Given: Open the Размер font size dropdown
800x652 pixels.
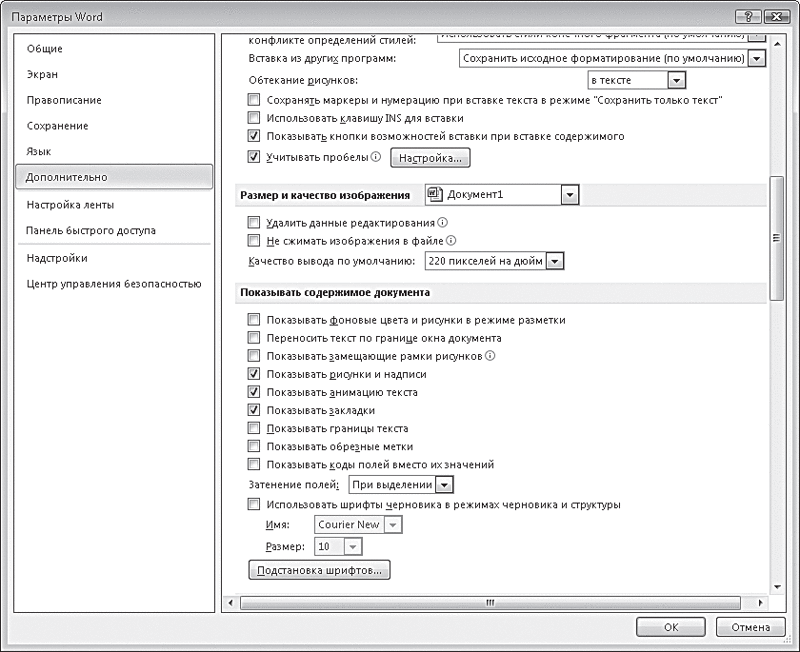Looking at the screenshot, I should point(353,546).
